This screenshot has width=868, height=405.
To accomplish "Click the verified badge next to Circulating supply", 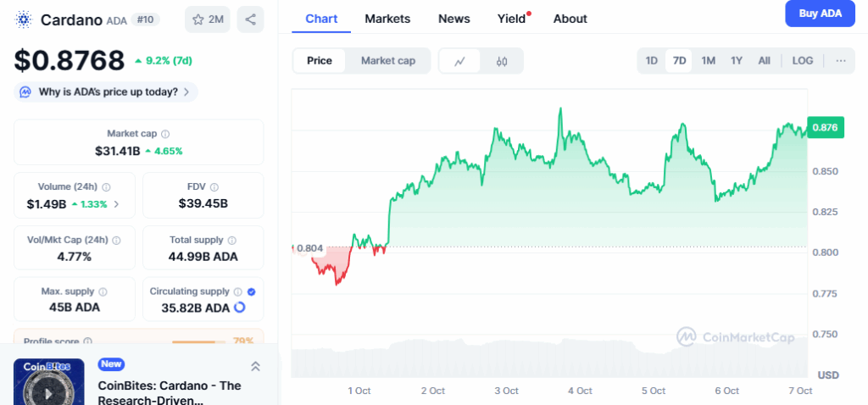I will pyautogui.click(x=251, y=291).
